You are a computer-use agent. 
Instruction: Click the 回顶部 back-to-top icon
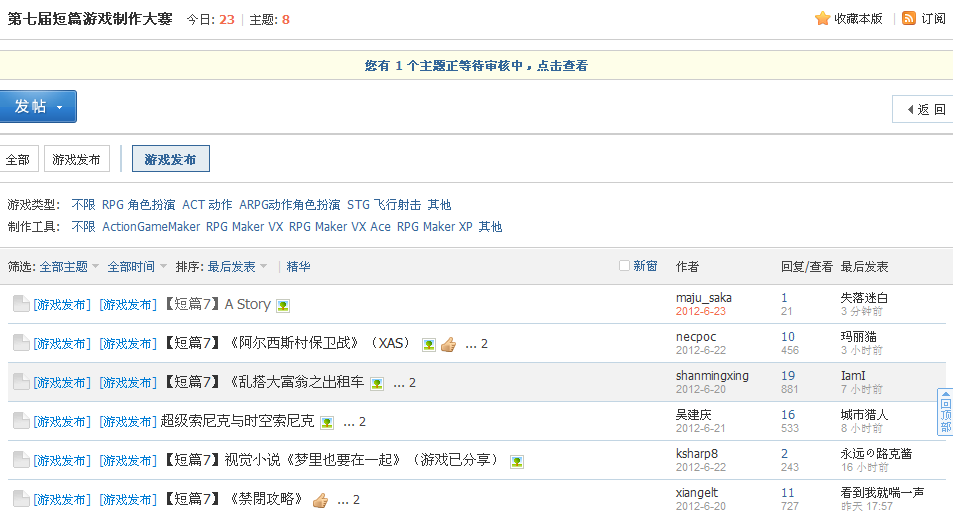coord(945,412)
